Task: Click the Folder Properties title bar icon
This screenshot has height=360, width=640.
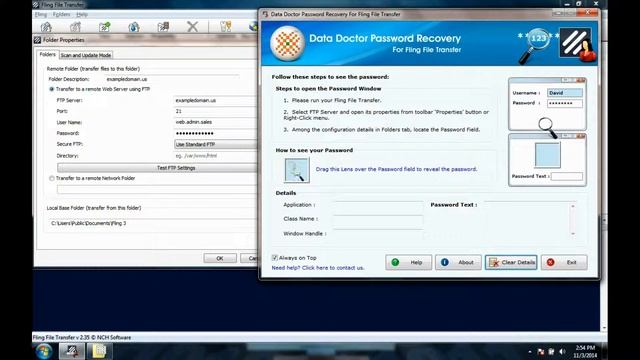Action: tap(38, 40)
